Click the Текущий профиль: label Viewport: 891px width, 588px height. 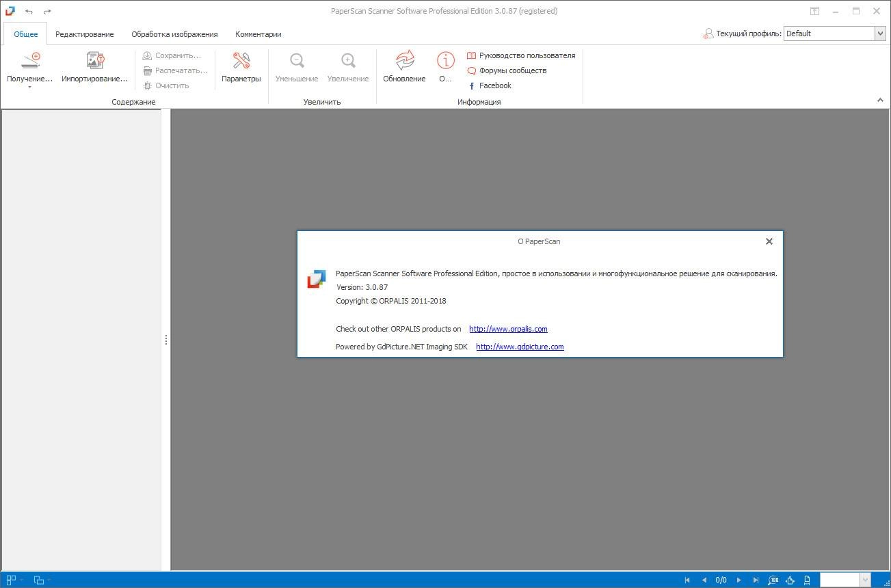749,34
